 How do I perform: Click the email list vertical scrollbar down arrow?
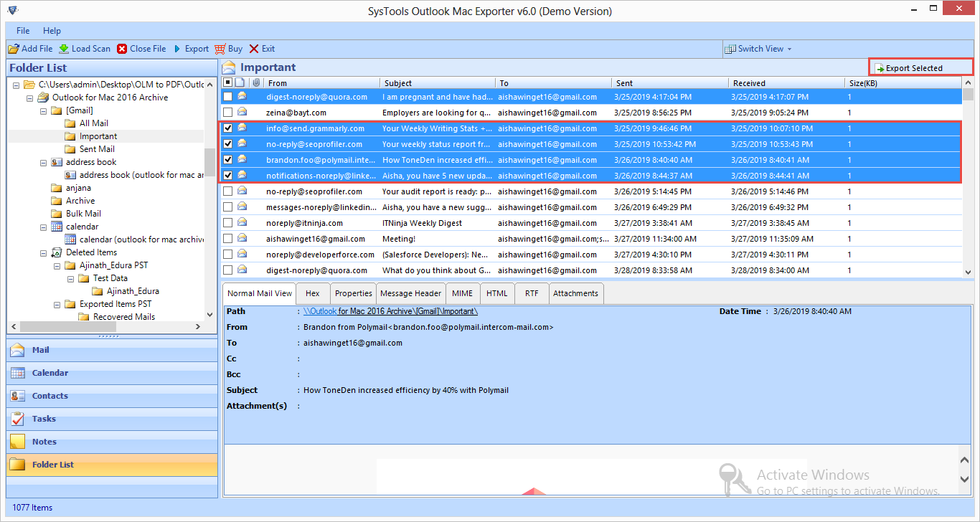pos(969,272)
